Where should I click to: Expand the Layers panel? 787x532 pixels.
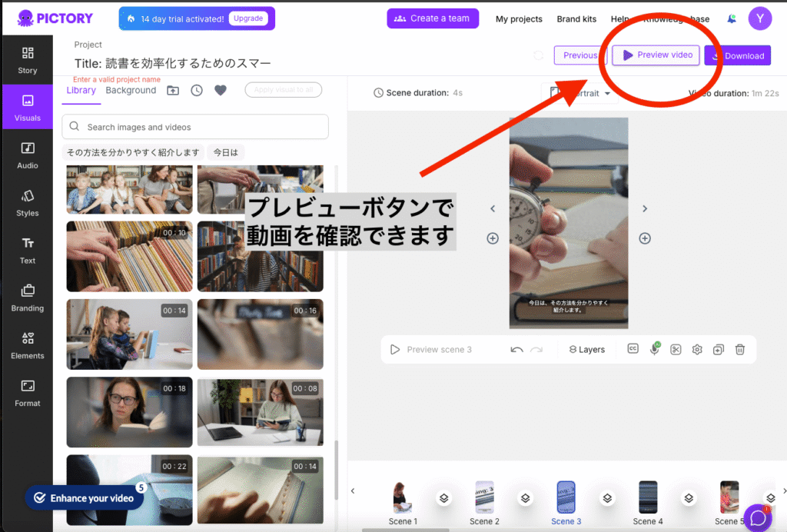(586, 350)
